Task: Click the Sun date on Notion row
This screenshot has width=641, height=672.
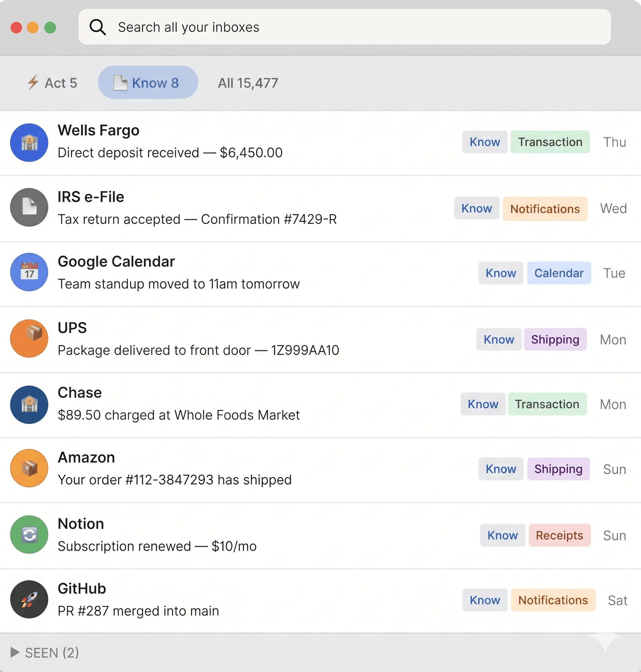Action: (x=614, y=535)
